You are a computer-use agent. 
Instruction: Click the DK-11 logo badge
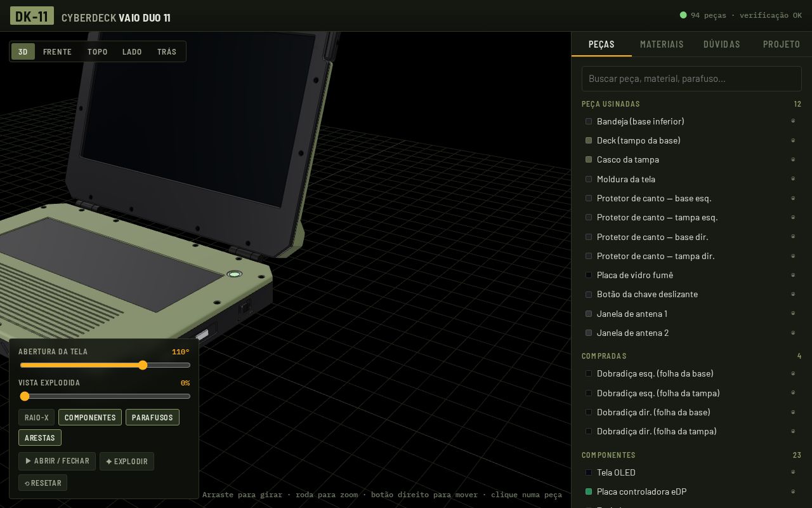(32, 16)
